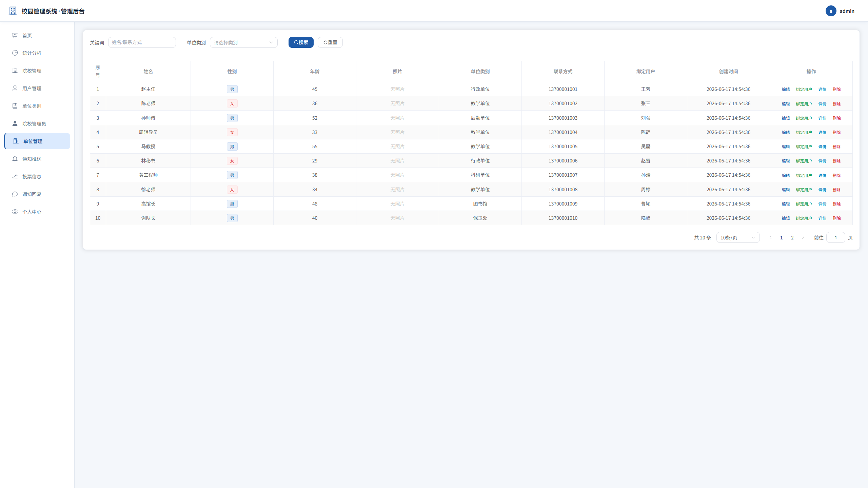
Task: Click 删除 link for 赵主任 row
Action: tap(836, 89)
